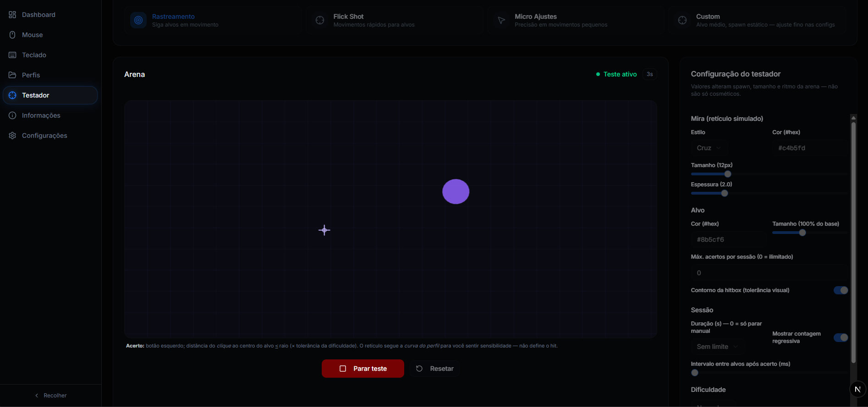Click the Informações info icon
The height and width of the screenshot is (407, 868).
(12, 115)
